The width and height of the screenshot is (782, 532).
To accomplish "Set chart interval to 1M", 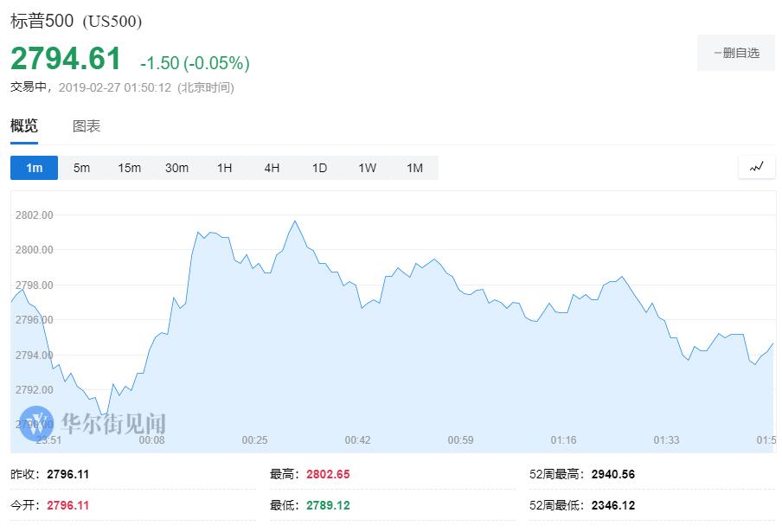I will [x=414, y=168].
